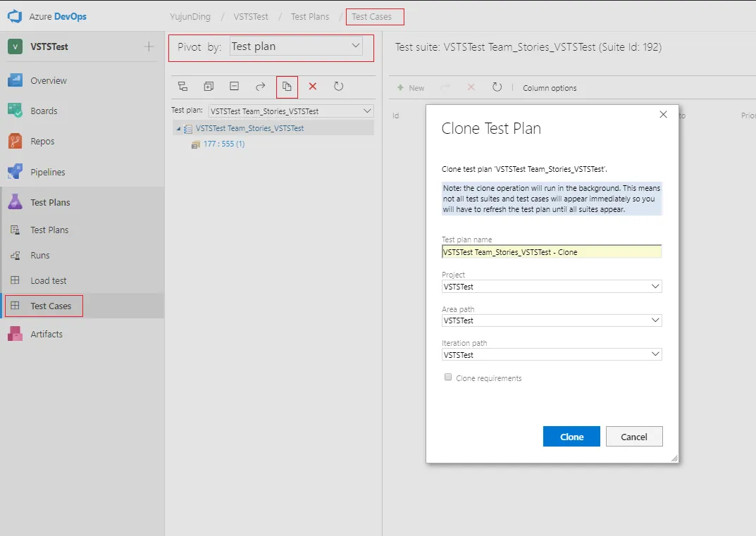Screen dimensions: 756x536
Task: Click the dialog resize grip corner
Action: click(674, 459)
